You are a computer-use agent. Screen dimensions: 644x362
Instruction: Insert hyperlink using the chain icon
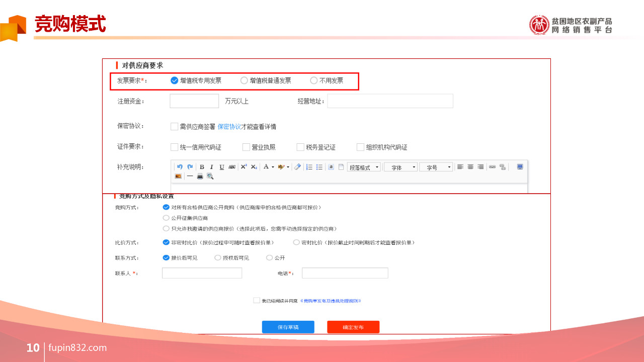pyautogui.click(x=493, y=167)
